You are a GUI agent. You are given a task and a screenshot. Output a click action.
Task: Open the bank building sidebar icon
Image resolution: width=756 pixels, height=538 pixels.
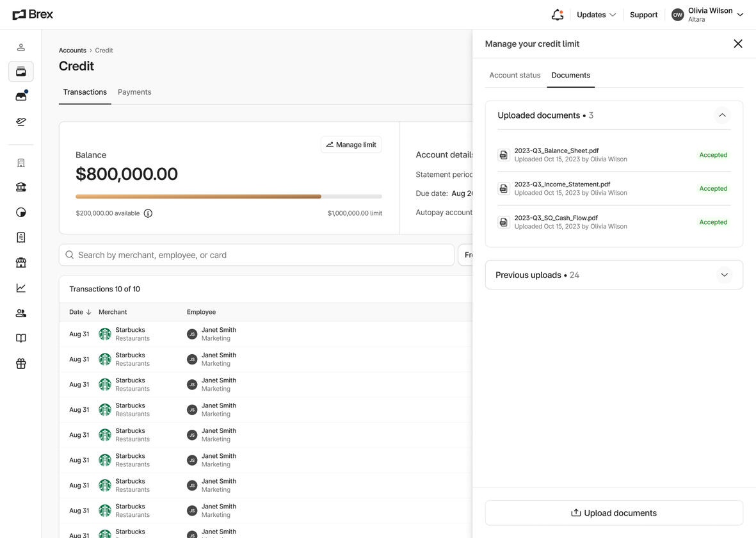(21, 187)
